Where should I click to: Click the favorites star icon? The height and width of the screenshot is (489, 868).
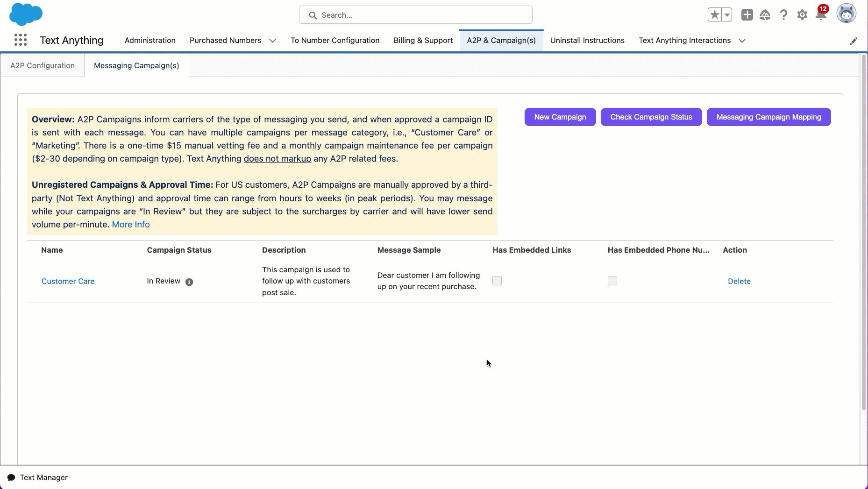[714, 15]
